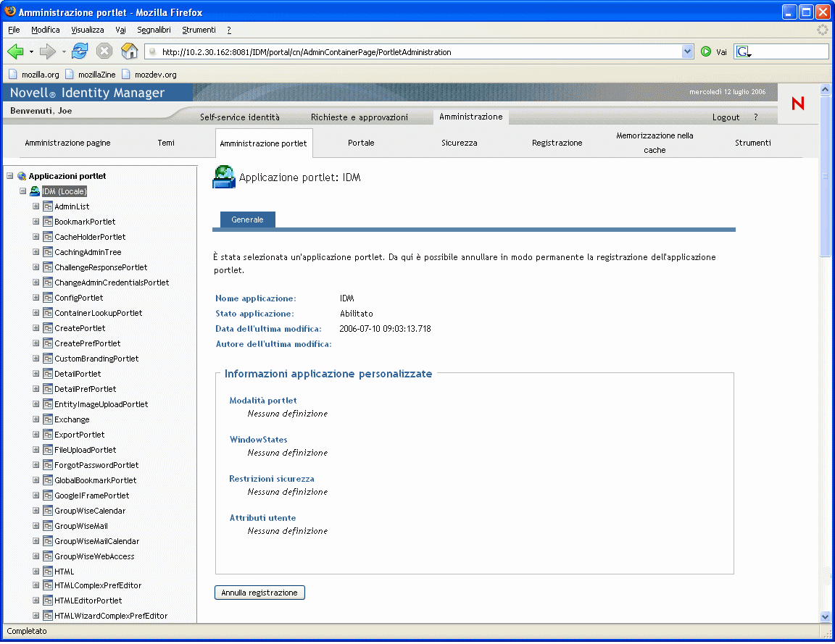Collapse the IDM (Locale) tree node
The width and height of the screenshot is (835, 644).
point(23,191)
